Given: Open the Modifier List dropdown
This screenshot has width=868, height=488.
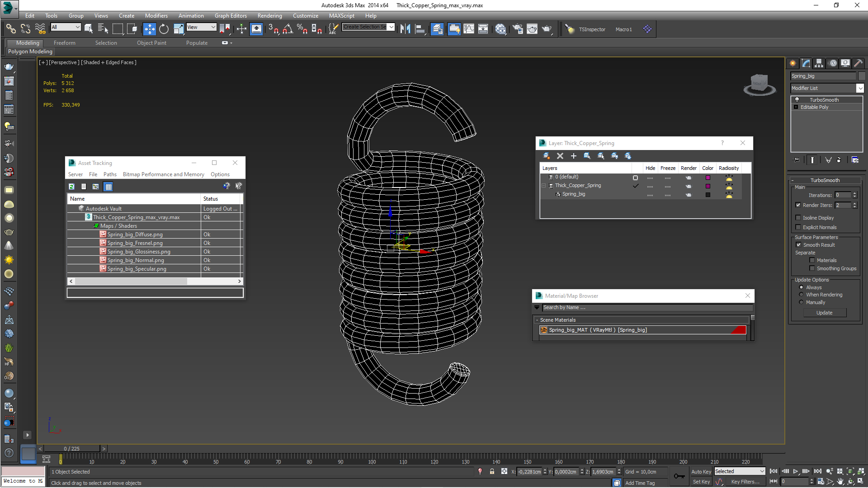Looking at the screenshot, I should coord(860,88).
